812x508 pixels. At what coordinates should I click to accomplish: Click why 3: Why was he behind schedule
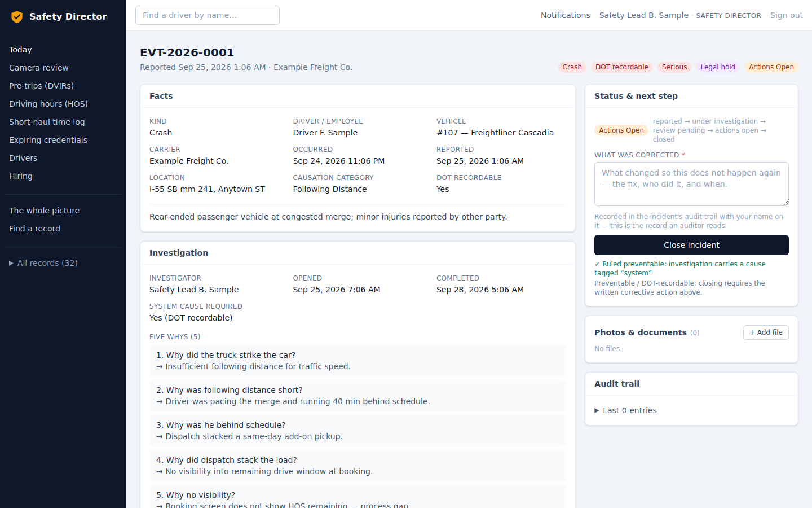[x=358, y=431]
